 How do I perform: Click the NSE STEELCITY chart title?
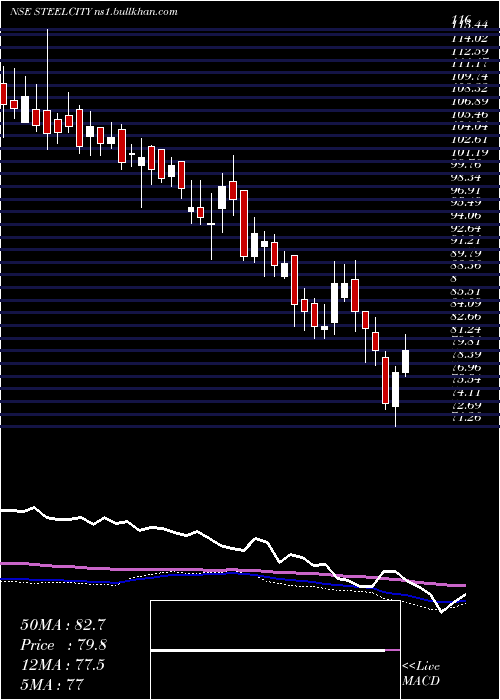click(93, 12)
